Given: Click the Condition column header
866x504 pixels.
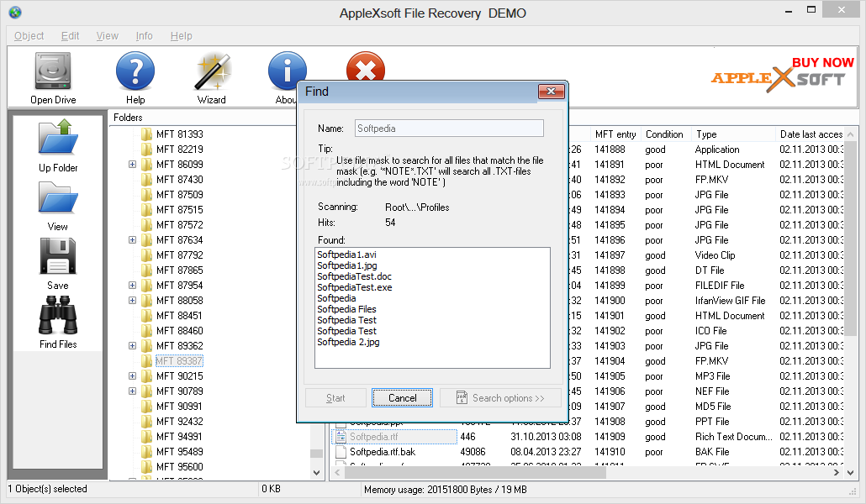Looking at the screenshot, I should [664, 134].
